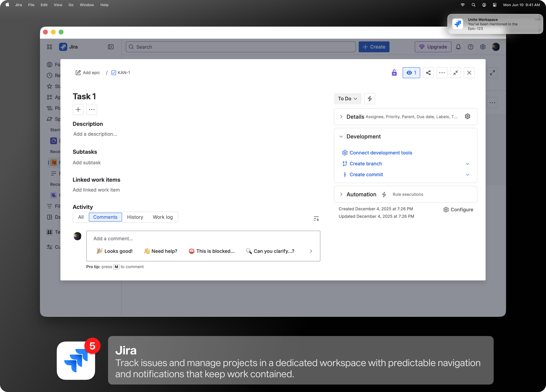Click the sort order icon in Activity
The height and width of the screenshot is (392, 546).
point(316,219)
